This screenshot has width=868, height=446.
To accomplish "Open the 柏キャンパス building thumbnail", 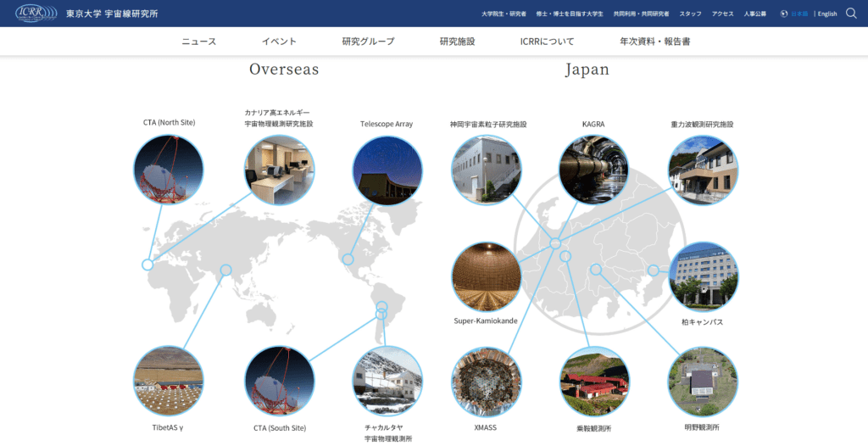I will click(703, 277).
